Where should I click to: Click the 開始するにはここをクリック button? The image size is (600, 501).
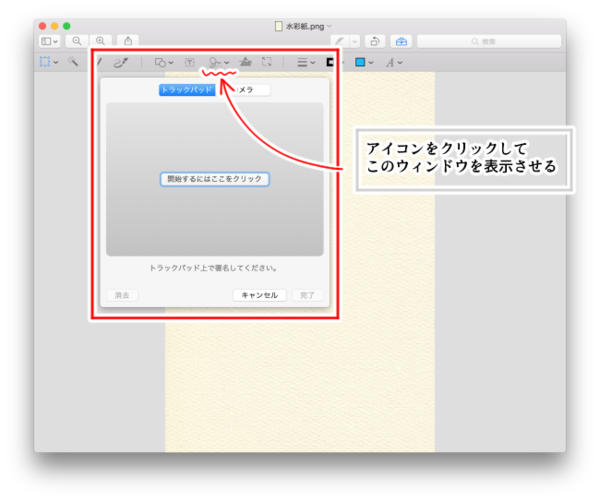point(215,179)
